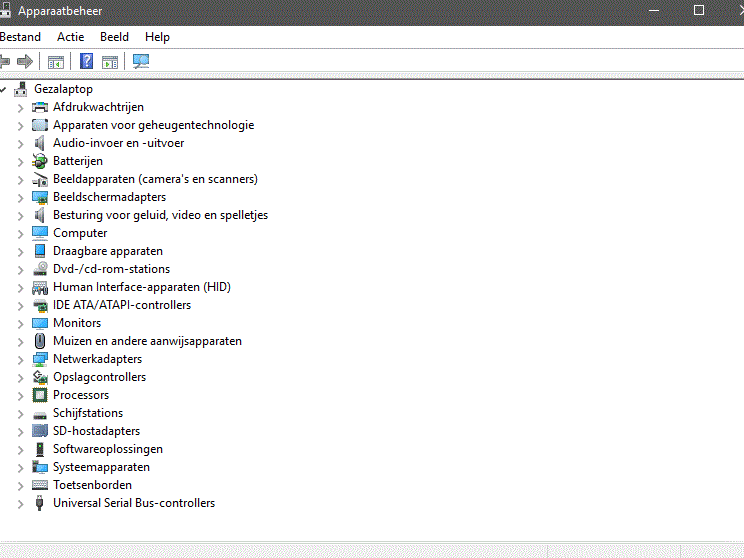This screenshot has height=558, width=744.
Task: Select 'Audio-invoer en -uitvoer' label
Action: [x=119, y=143]
